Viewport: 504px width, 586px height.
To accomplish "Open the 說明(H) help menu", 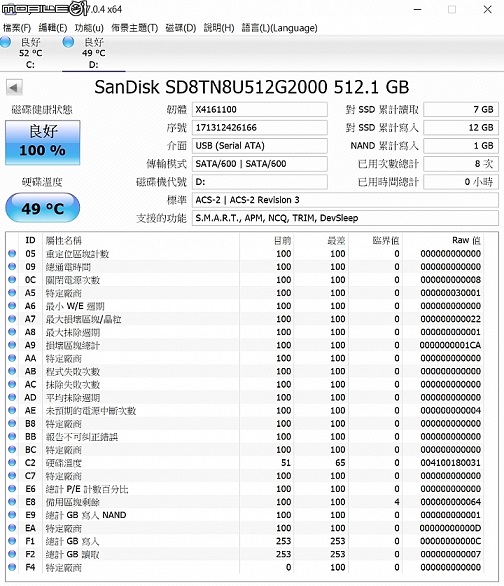I will 219,28.
